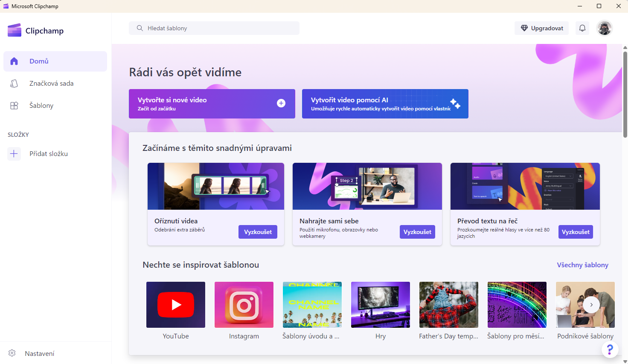The height and width of the screenshot is (364, 628).
Task: Open the help question mark icon
Action: click(x=610, y=350)
